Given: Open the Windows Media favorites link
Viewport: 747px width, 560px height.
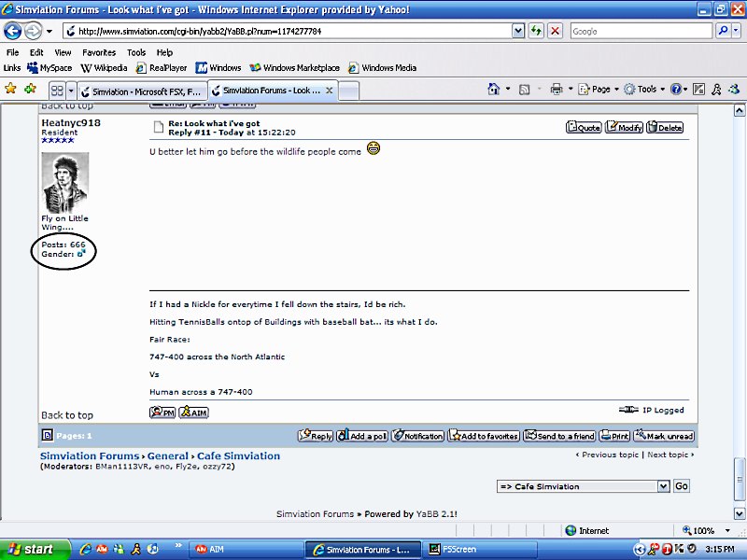Looking at the screenshot, I should click(382, 68).
